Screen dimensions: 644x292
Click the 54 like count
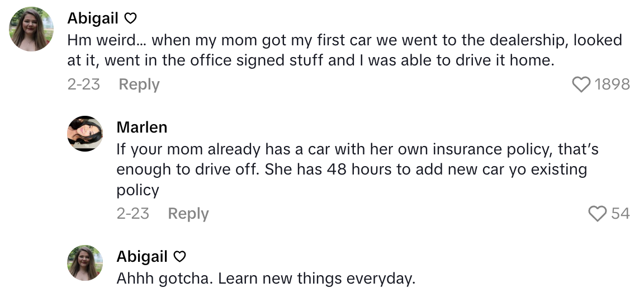point(620,213)
